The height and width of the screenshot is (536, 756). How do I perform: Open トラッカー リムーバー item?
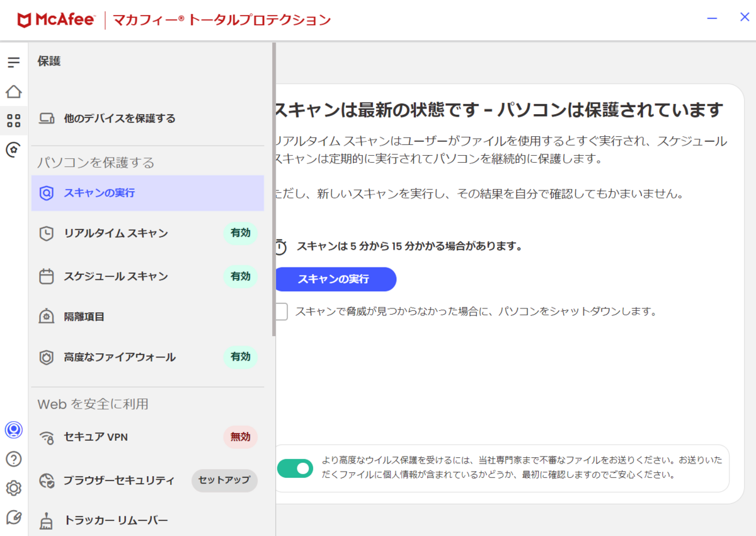(x=147, y=521)
